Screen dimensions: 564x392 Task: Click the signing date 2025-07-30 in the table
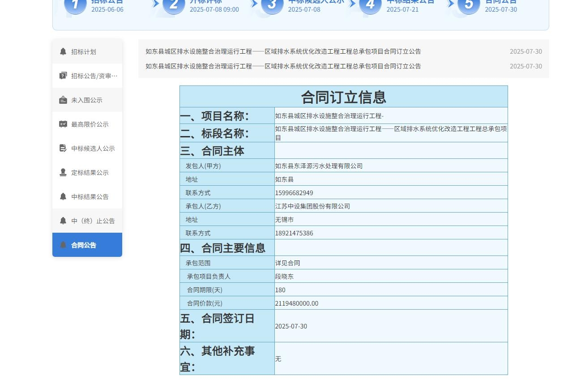291,326
